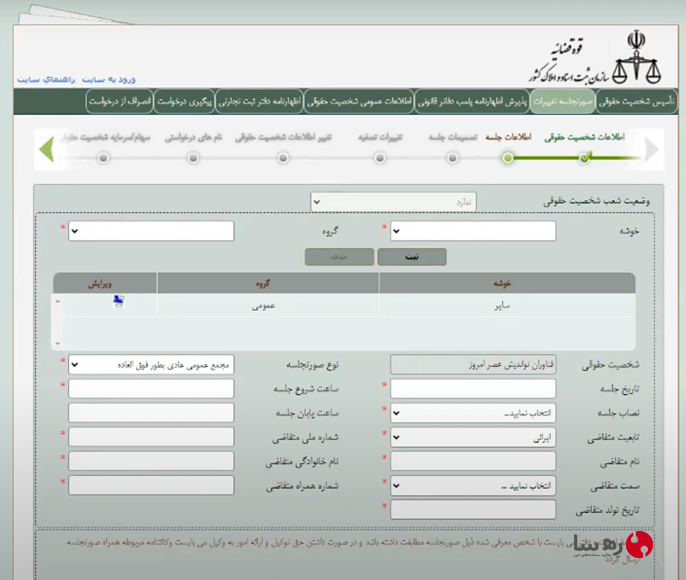
Task: Click the تغییرات تصفیه step label
Action: point(380,137)
